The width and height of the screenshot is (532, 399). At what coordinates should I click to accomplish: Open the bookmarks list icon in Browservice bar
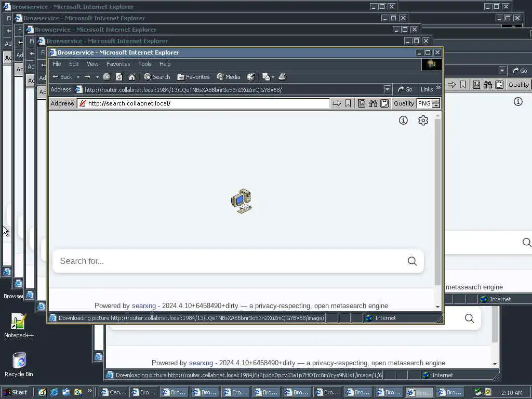362,103
